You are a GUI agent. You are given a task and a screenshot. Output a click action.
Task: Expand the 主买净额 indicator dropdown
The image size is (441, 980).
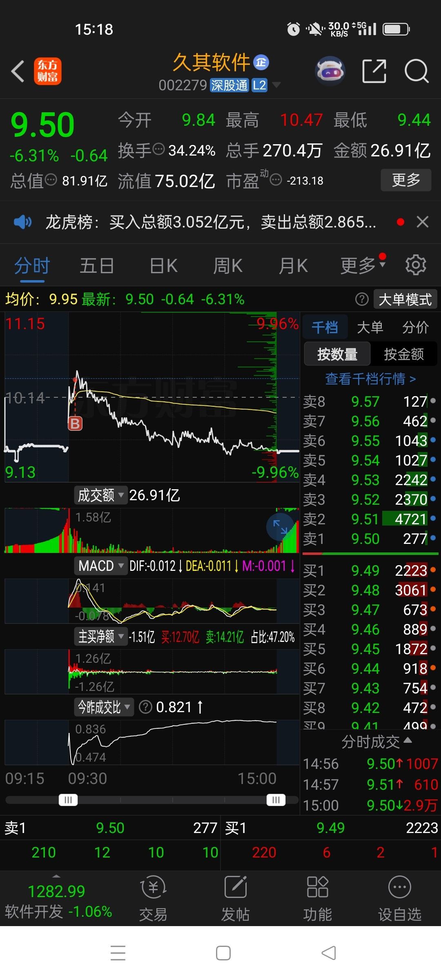101,637
